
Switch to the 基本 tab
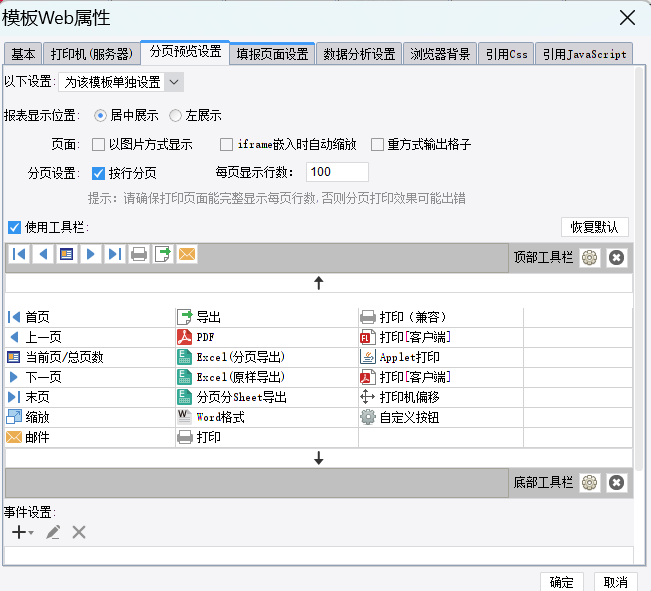[x=23, y=54]
